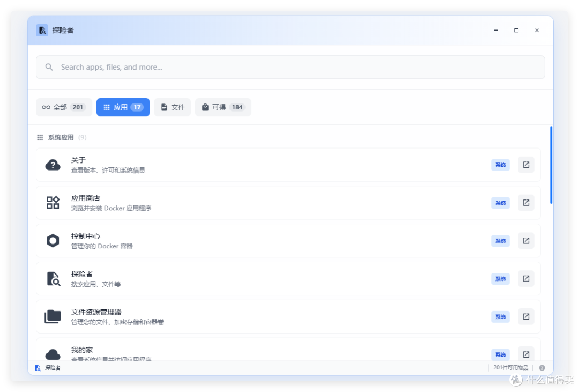The width and height of the screenshot is (579, 392).
Task: Click 系统 tag on 文件资源管理器 row
Action: [500, 316]
